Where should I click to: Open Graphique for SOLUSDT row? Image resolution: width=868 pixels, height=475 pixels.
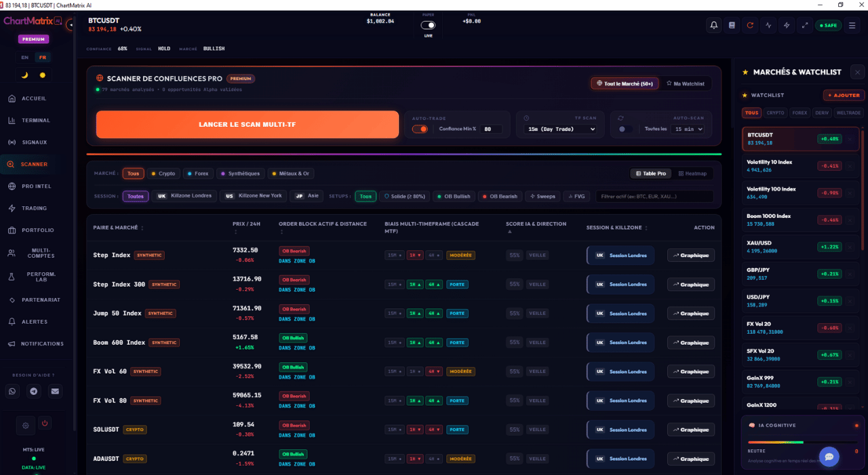[x=691, y=430]
